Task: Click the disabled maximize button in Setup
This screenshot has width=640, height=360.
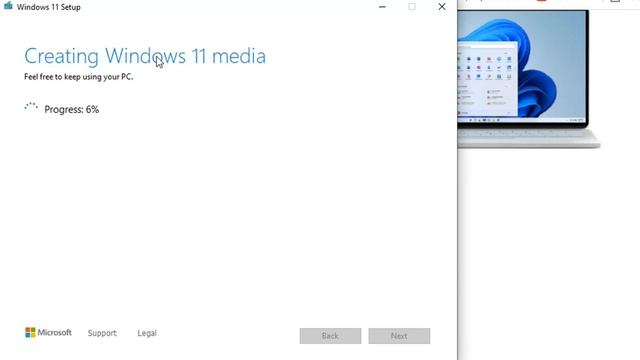Action: 412,7
